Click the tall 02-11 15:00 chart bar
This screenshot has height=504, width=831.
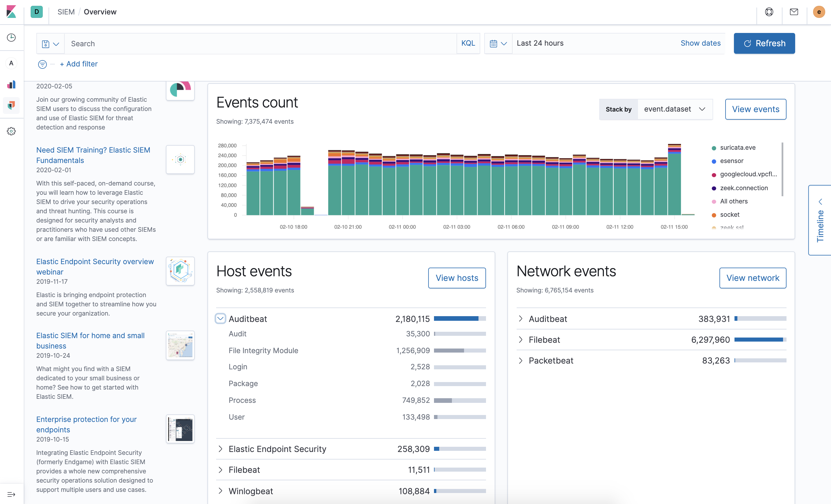click(674, 179)
